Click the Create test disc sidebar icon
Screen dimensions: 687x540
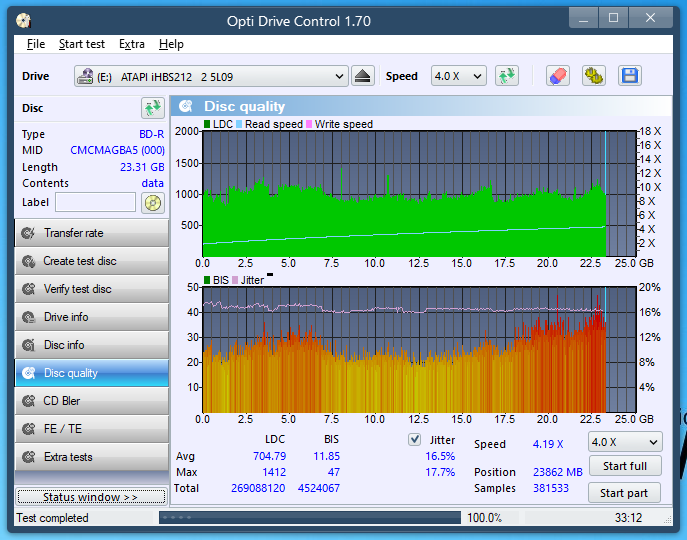(29, 261)
